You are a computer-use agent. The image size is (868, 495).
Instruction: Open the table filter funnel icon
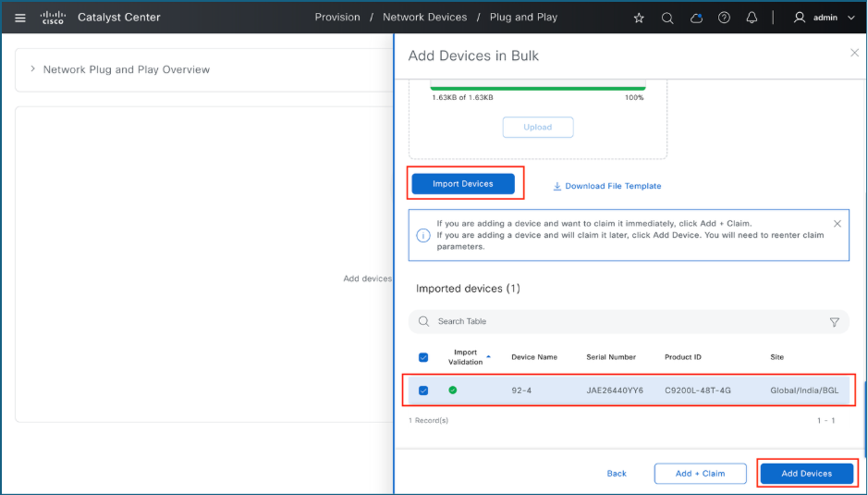click(x=834, y=321)
